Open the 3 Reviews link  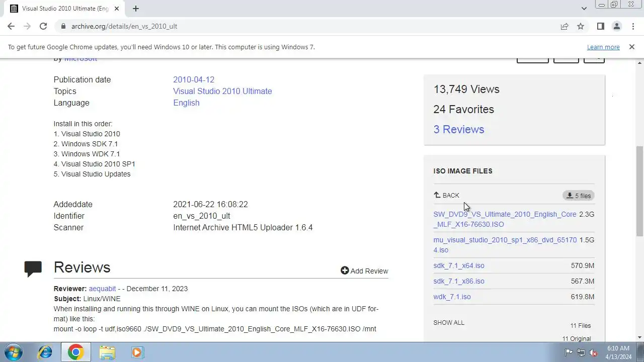(459, 129)
